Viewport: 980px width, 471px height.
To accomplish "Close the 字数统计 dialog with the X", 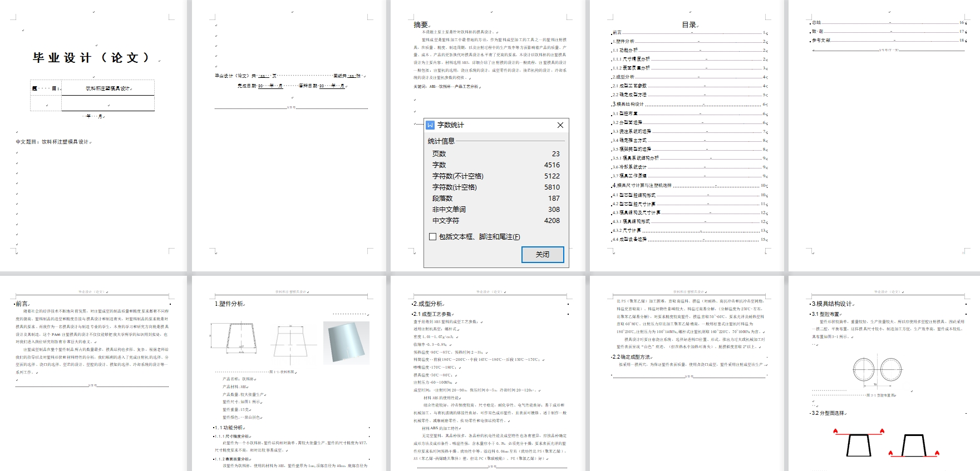I will 560,125.
